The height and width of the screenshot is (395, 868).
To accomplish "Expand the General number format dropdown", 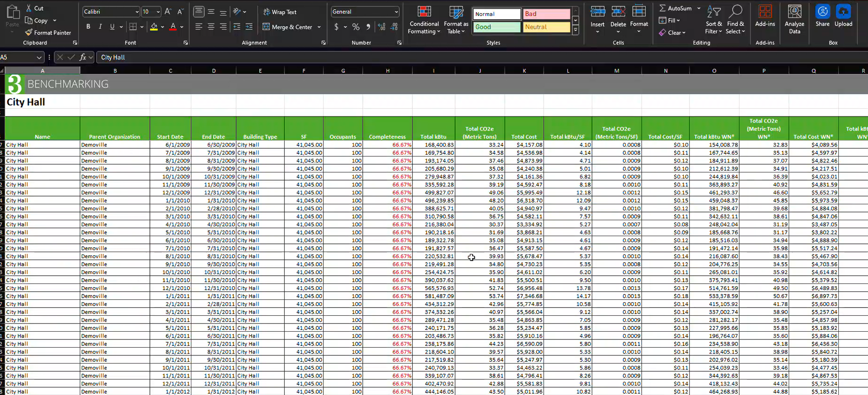I will point(396,12).
